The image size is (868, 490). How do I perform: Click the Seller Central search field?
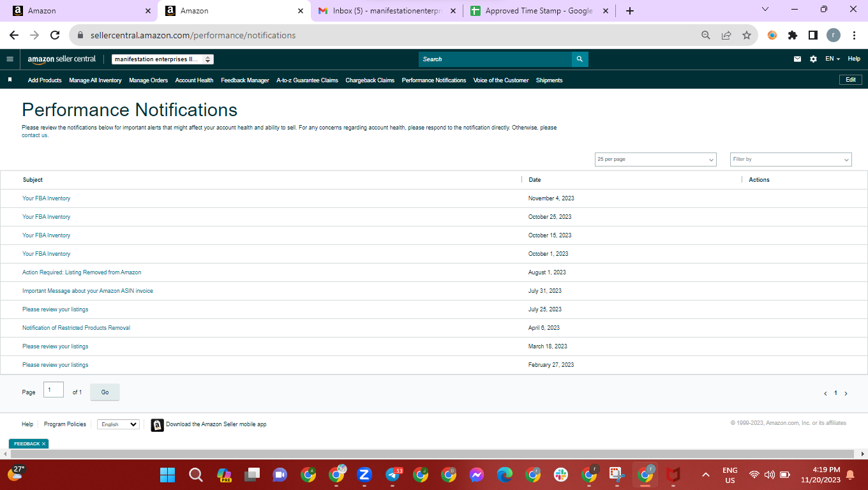tap(495, 59)
